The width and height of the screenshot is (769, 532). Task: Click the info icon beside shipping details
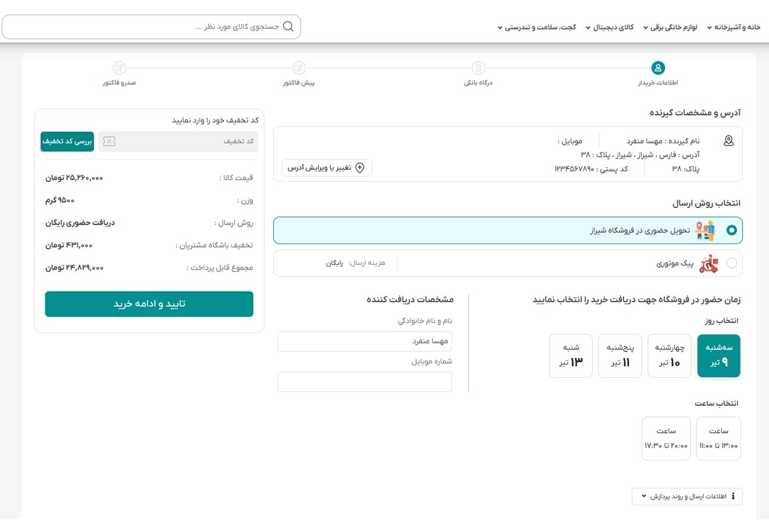point(734,497)
